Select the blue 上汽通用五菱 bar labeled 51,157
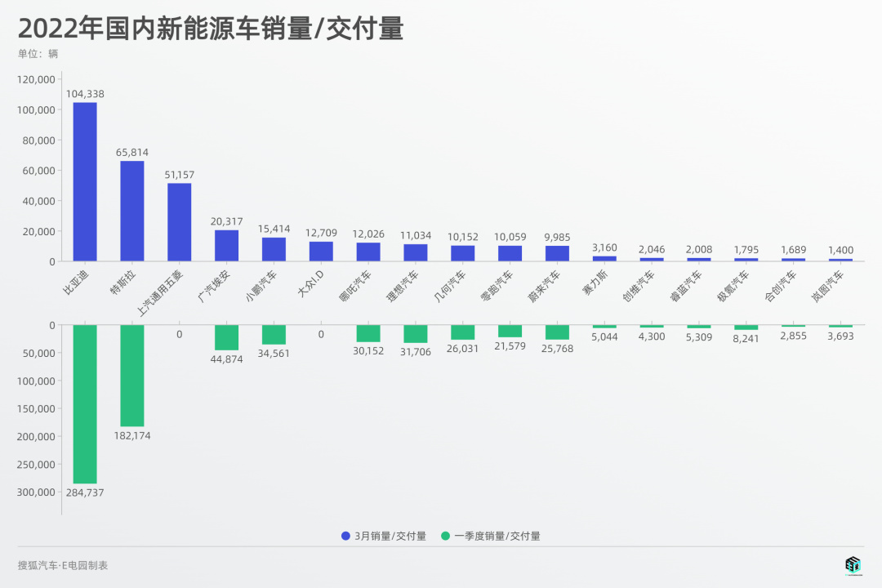Screen dimensions: 882x588 click(x=180, y=222)
